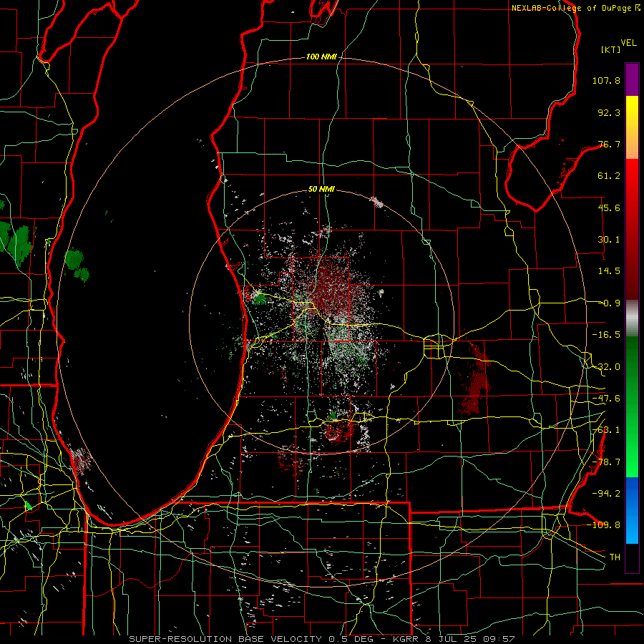Click the 92.3 legend value
Viewport: 644px width, 644px height.
[609, 112]
